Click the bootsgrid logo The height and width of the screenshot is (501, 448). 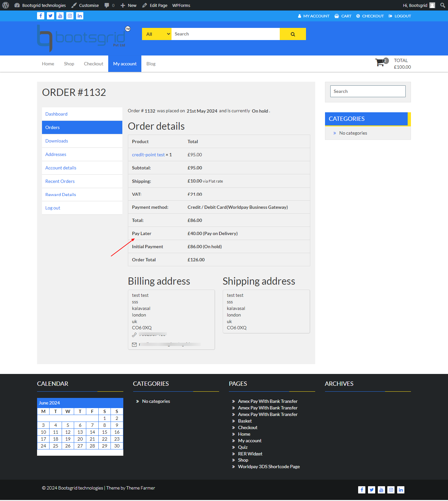(x=84, y=38)
